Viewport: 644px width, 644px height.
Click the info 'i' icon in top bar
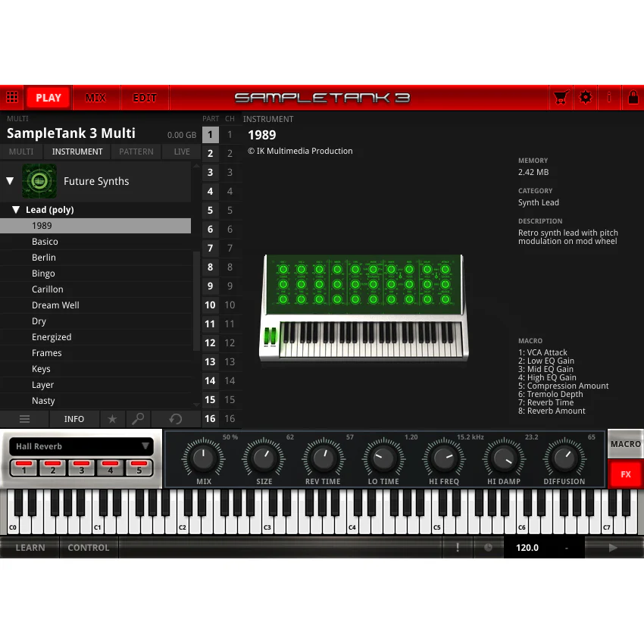(x=609, y=97)
